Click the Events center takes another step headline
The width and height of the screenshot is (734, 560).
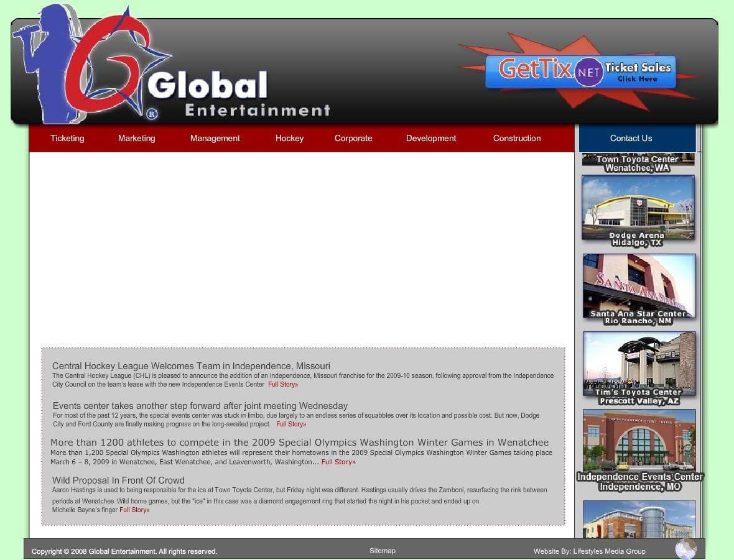tap(200, 406)
